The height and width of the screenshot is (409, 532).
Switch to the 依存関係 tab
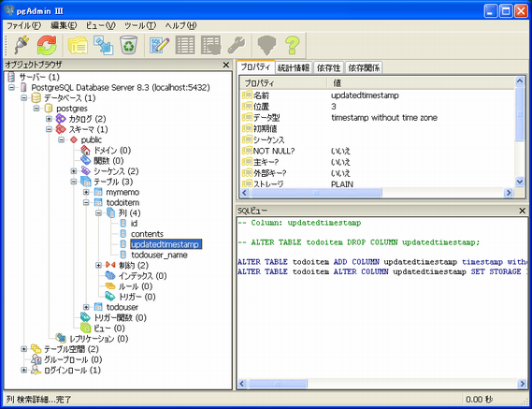pyautogui.click(x=364, y=68)
